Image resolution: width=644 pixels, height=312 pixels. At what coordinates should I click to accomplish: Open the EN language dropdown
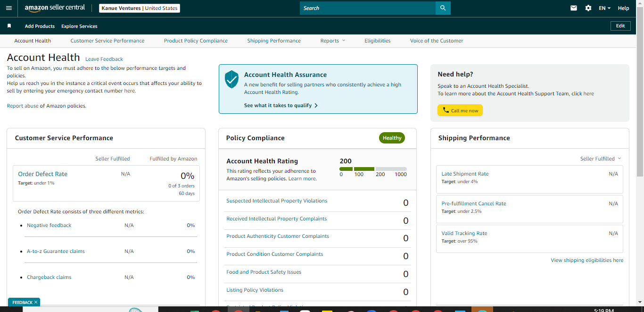(x=604, y=8)
